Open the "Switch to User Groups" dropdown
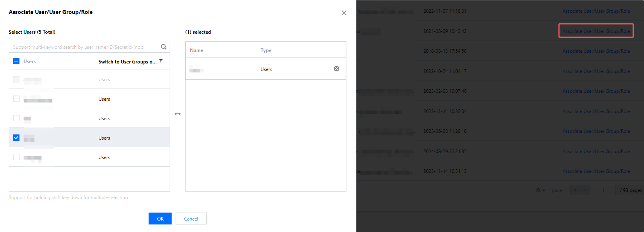Image resolution: width=644 pixels, height=232 pixels. click(x=128, y=61)
